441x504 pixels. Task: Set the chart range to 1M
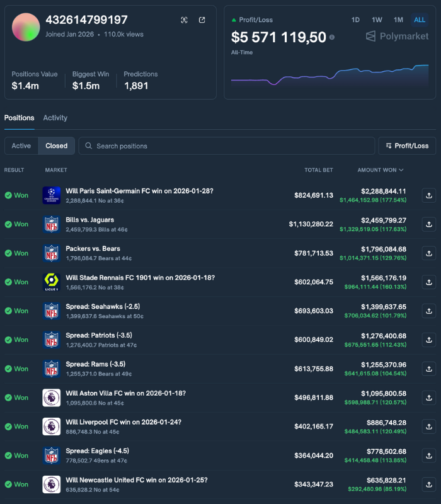[x=398, y=20]
